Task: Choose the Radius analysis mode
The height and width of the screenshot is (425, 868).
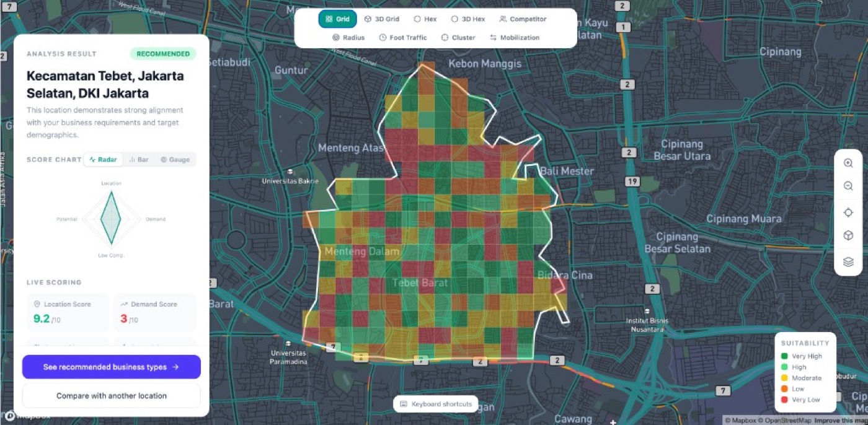Action: click(x=348, y=37)
